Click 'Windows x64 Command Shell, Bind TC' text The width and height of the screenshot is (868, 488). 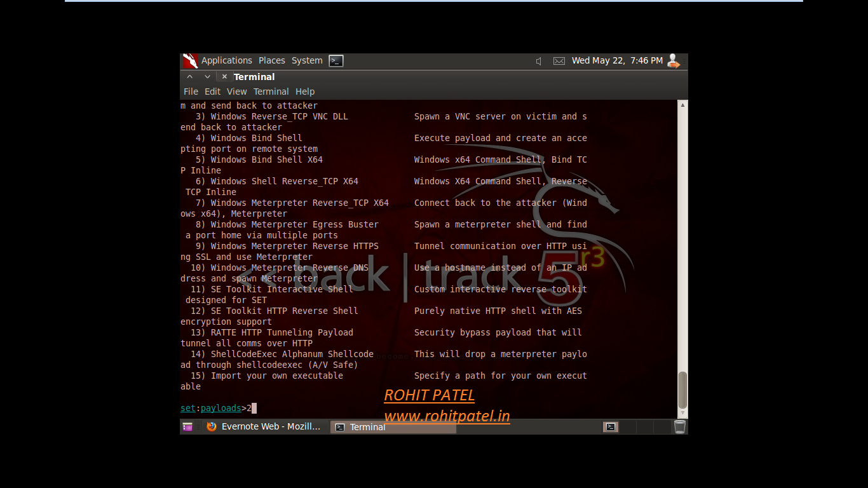(501, 159)
